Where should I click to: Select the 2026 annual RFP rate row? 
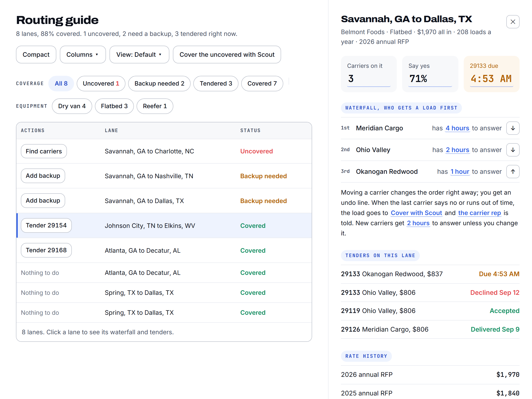(430, 374)
